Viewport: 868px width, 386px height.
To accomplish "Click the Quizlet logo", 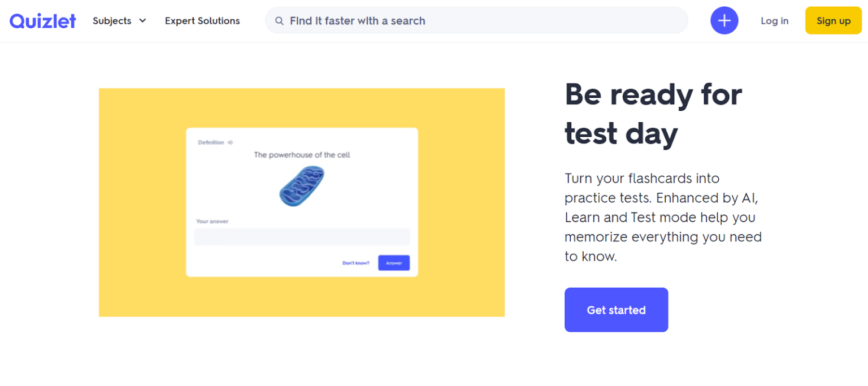I will [x=42, y=20].
